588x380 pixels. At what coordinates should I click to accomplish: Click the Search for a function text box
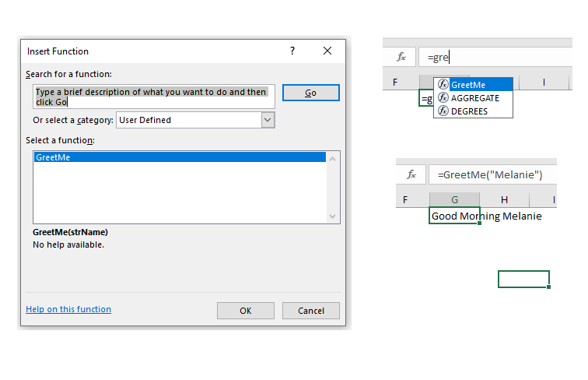[x=154, y=97]
